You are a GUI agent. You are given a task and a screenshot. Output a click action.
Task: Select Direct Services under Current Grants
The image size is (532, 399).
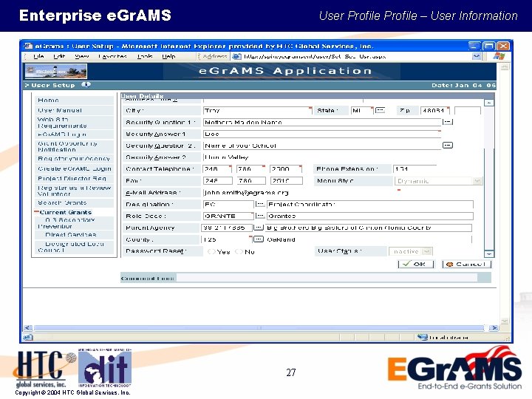coord(71,234)
